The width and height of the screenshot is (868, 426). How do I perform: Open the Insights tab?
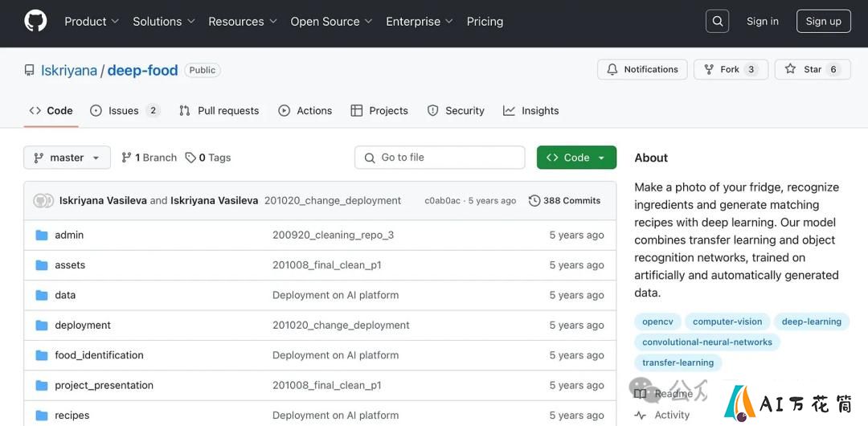pyautogui.click(x=531, y=111)
